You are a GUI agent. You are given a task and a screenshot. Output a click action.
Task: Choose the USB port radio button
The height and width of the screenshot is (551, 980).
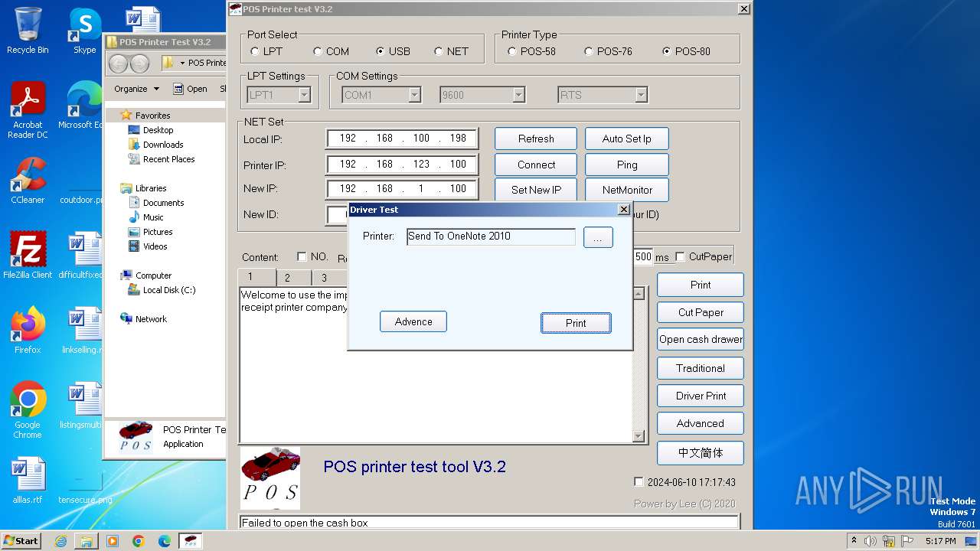point(381,51)
